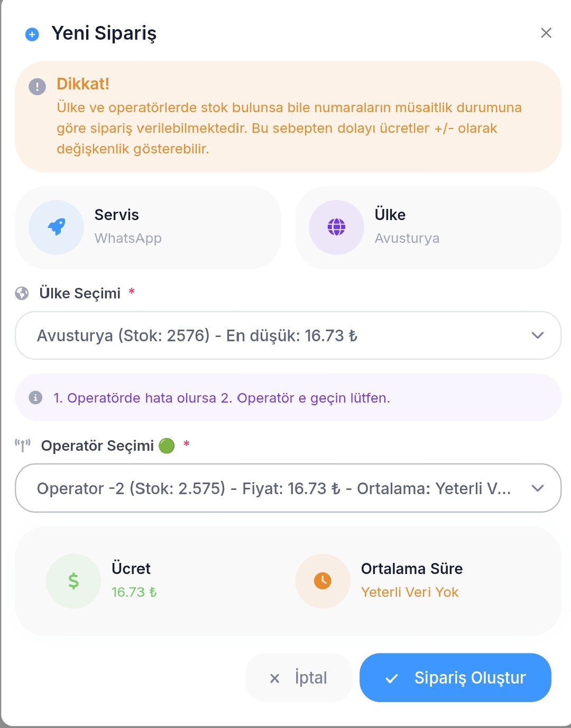Viewport: 571px width, 728px height.
Task: Click the Sipariş Oluştur button
Action: (455, 678)
